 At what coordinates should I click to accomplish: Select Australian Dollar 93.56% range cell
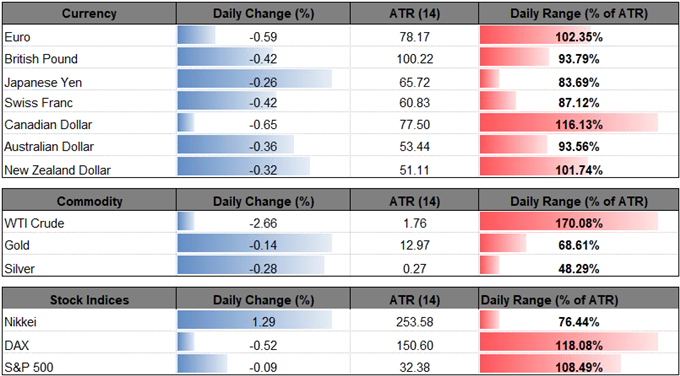579,147
